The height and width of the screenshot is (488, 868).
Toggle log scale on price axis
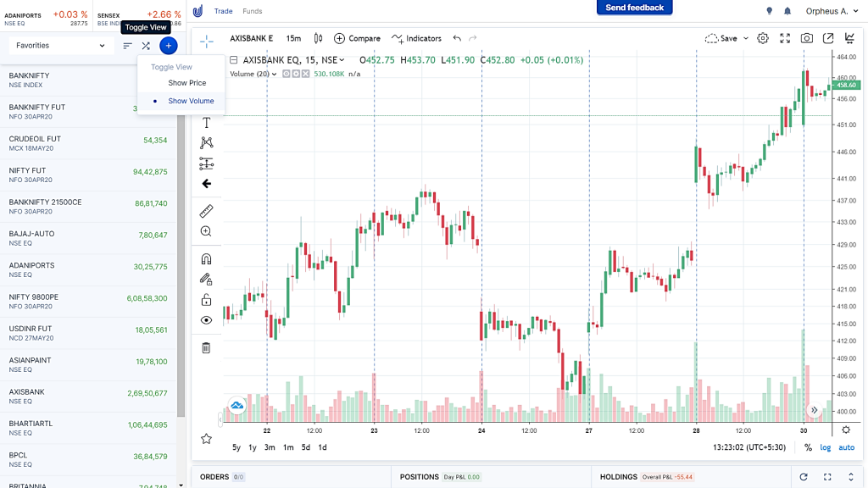826,447
